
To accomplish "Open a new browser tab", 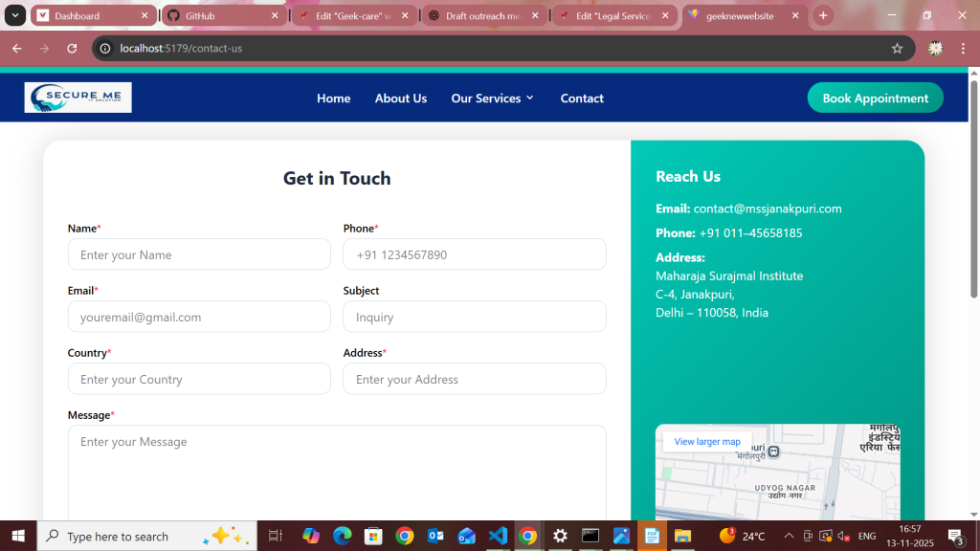I will 823,16.
